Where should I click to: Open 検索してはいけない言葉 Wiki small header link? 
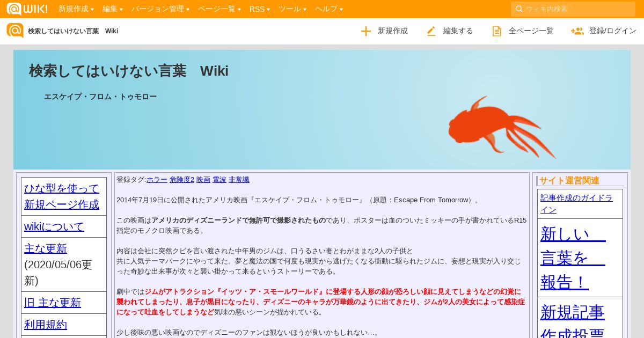(x=73, y=31)
